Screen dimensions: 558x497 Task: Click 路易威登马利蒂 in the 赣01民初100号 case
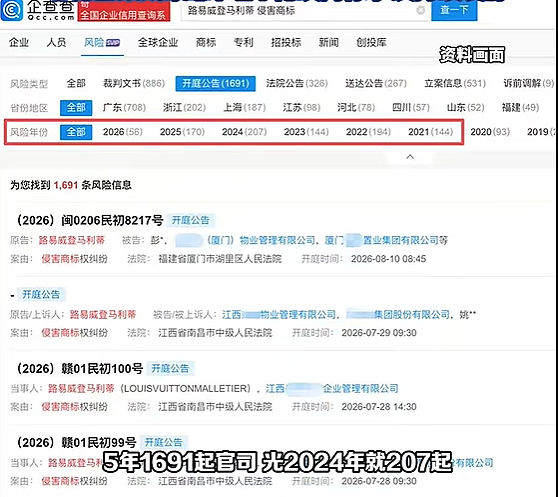point(81,388)
